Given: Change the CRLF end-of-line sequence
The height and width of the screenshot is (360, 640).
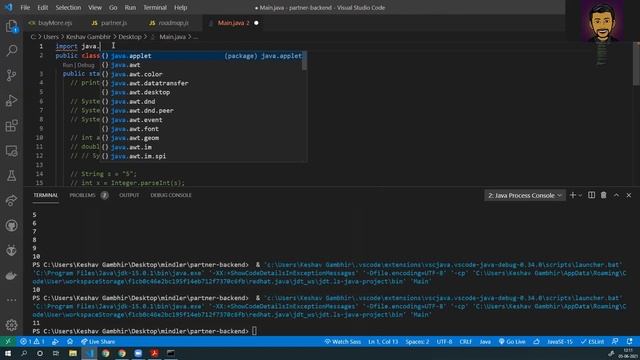Looking at the screenshot, I should point(465,342).
